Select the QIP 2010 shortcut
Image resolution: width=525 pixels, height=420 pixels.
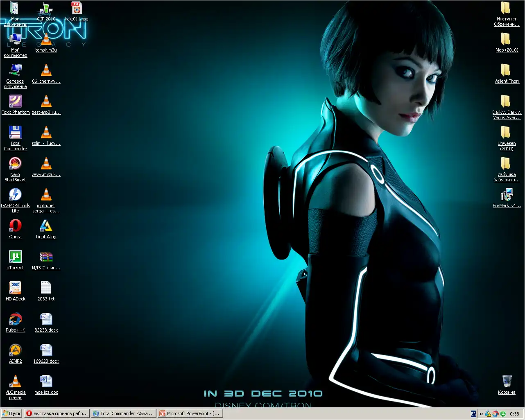point(46,9)
